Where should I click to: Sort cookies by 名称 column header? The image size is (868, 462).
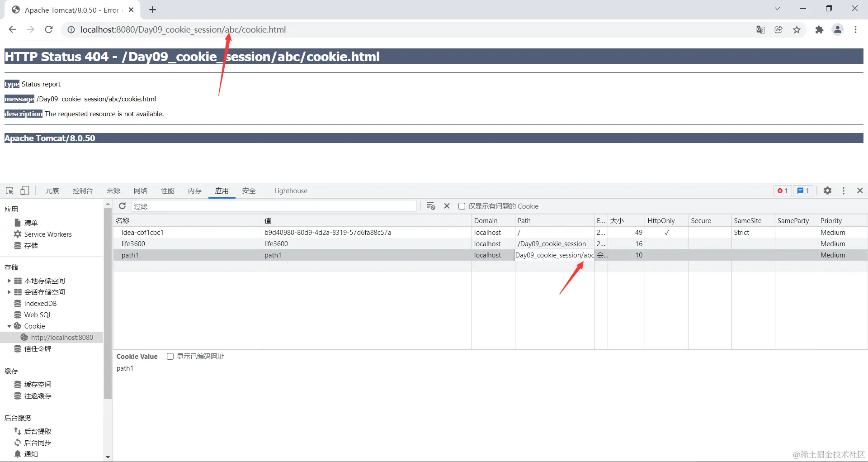[x=188, y=220]
